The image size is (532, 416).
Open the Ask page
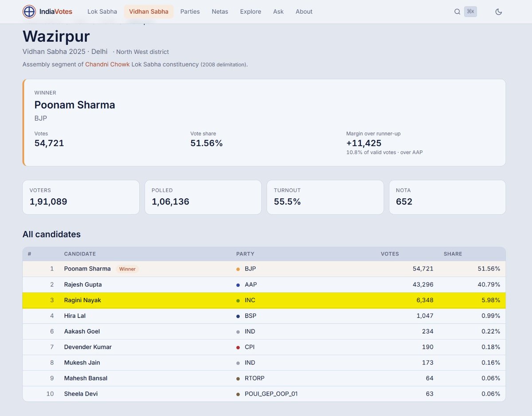pyautogui.click(x=278, y=12)
